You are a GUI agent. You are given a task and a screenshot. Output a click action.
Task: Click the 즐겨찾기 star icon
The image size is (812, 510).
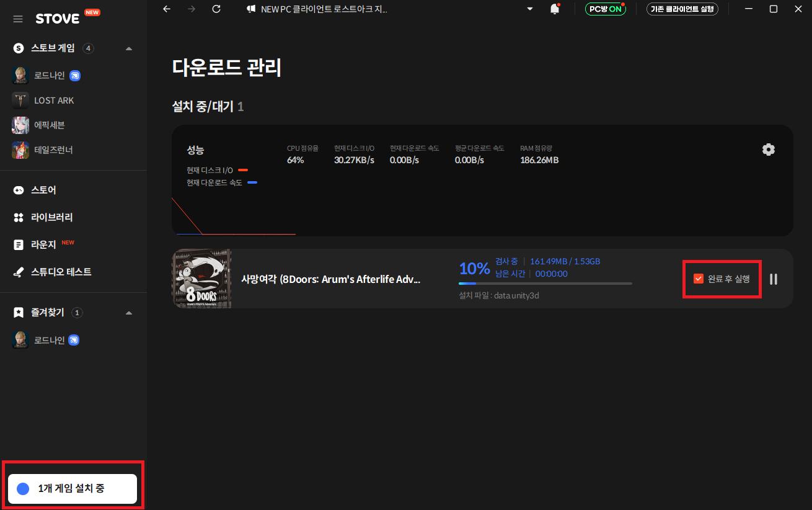pyautogui.click(x=19, y=313)
